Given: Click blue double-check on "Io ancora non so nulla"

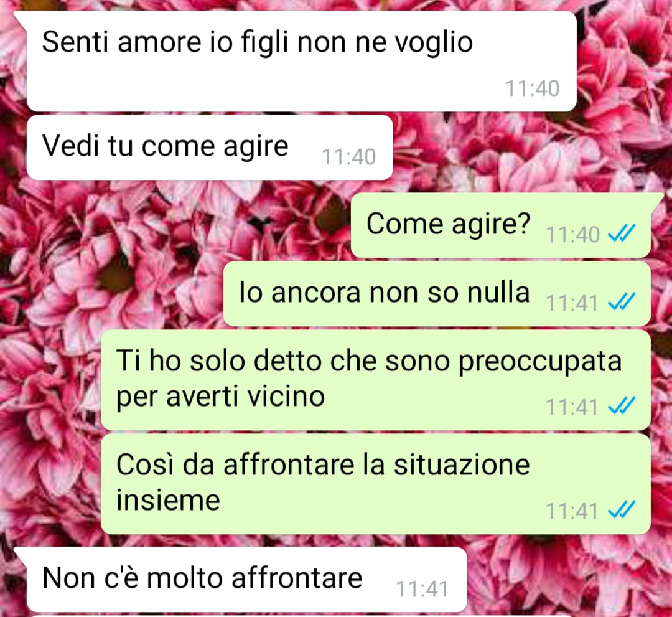Looking at the screenshot, I should point(622,302).
